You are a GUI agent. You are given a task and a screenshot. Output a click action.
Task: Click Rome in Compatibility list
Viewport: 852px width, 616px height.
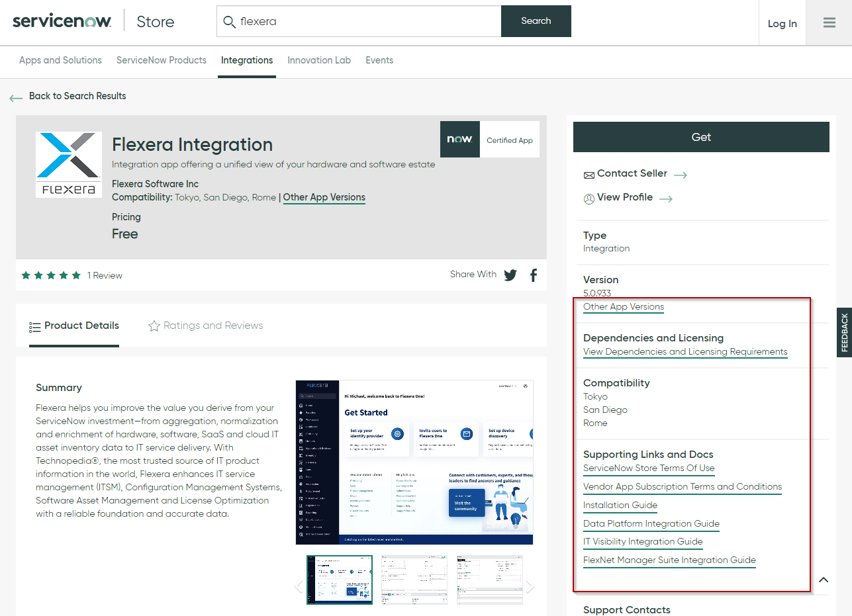(595, 423)
